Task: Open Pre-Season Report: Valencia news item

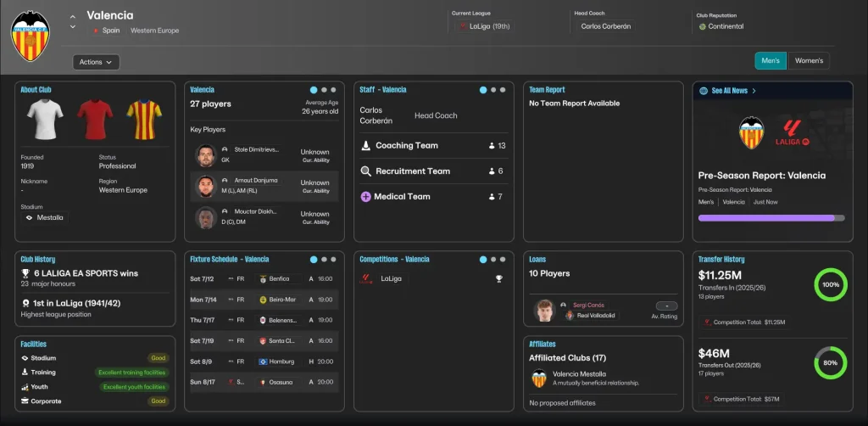Action: (762, 176)
